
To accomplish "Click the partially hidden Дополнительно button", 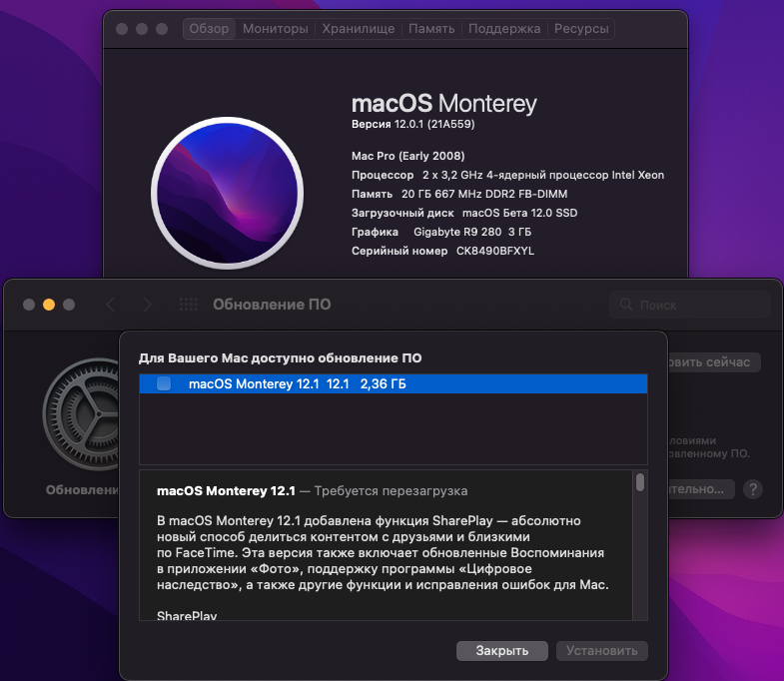I will (701, 489).
